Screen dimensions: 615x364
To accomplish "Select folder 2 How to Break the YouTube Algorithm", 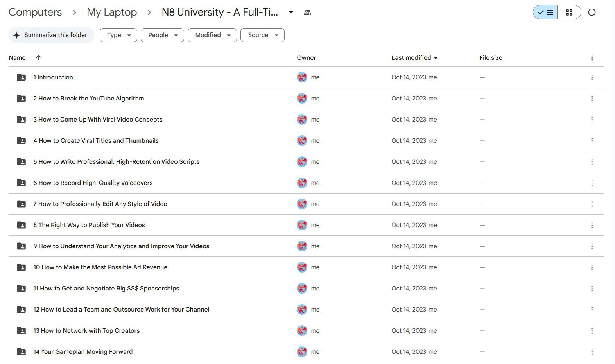I will pos(306,99).
